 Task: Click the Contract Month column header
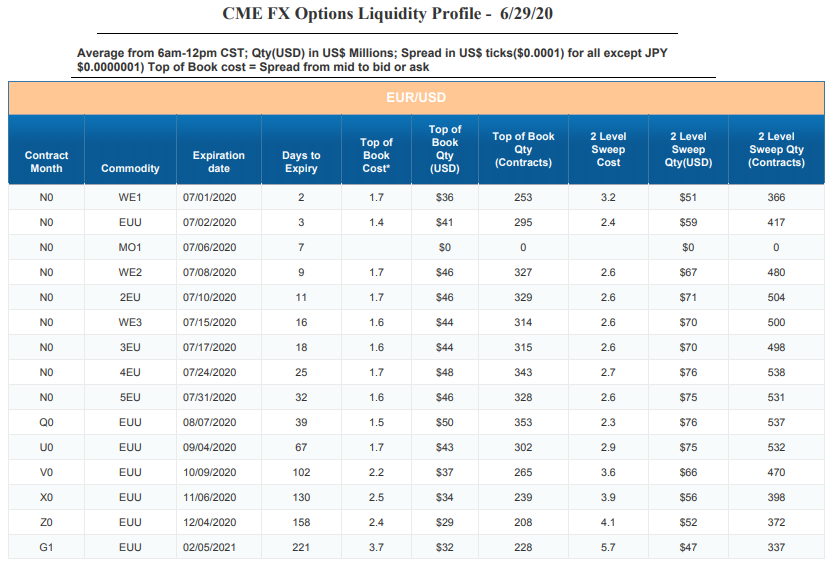coord(46,161)
